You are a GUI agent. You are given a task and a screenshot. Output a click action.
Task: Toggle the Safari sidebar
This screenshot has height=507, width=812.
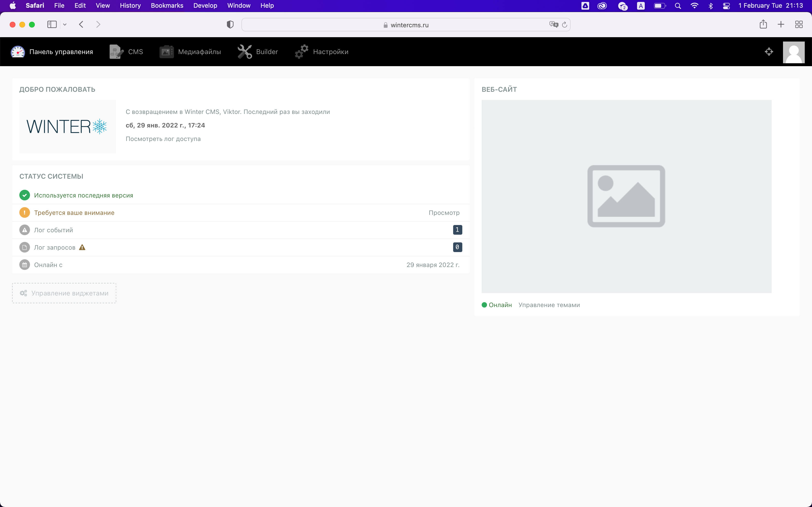tap(52, 24)
